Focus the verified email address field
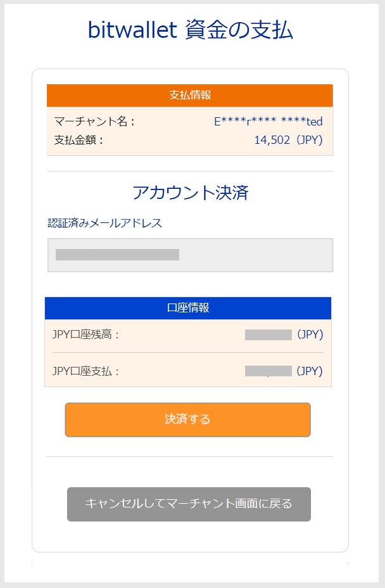Viewport: 385px width, 588px height. pyautogui.click(x=190, y=255)
